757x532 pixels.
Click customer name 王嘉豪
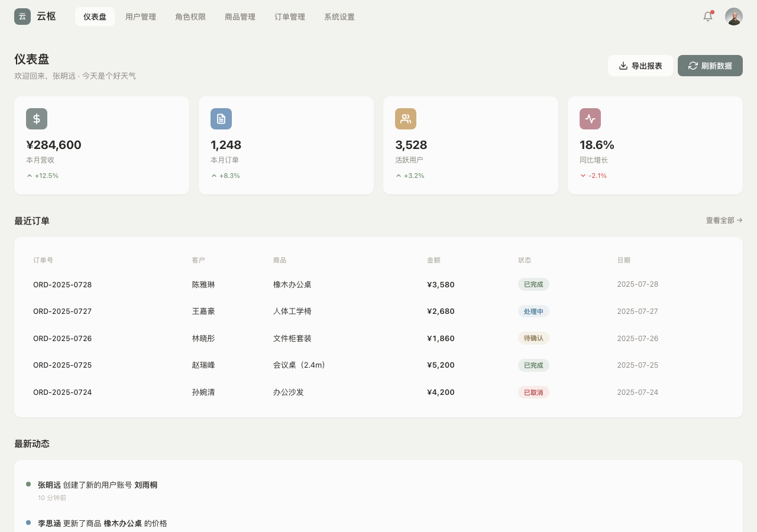203,311
